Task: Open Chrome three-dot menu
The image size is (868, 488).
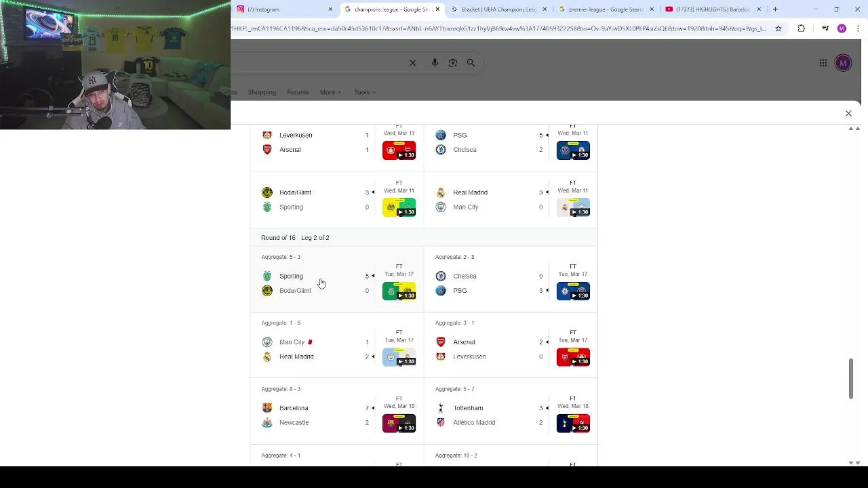Action: click(858, 28)
